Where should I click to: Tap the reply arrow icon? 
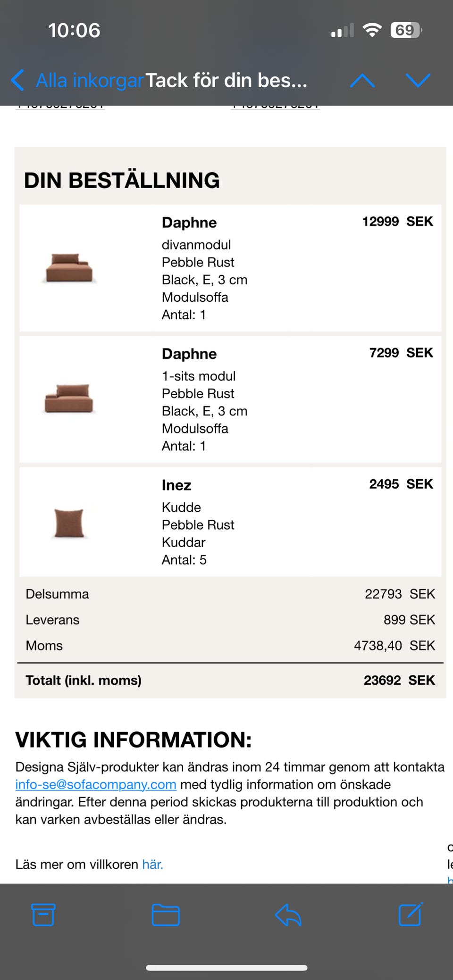(288, 915)
